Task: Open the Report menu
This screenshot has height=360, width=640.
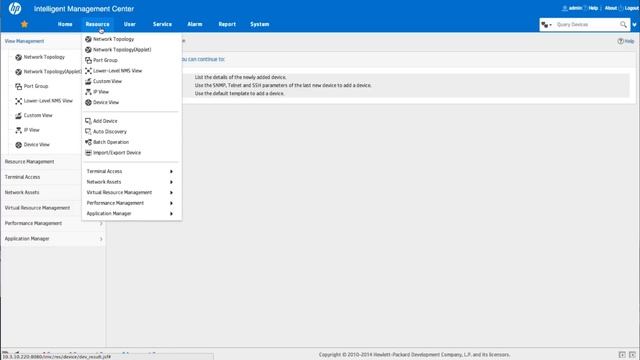Action: point(227,24)
